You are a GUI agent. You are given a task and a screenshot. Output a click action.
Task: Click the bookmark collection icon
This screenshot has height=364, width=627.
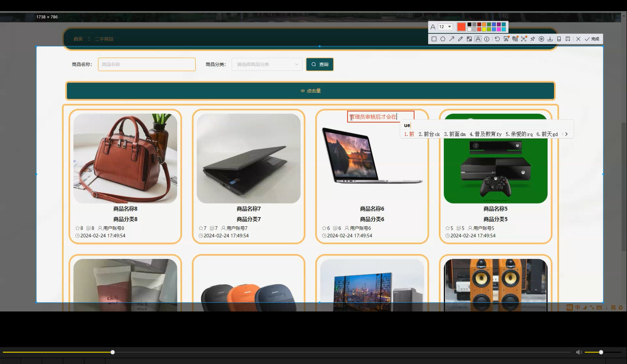click(x=568, y=39)
